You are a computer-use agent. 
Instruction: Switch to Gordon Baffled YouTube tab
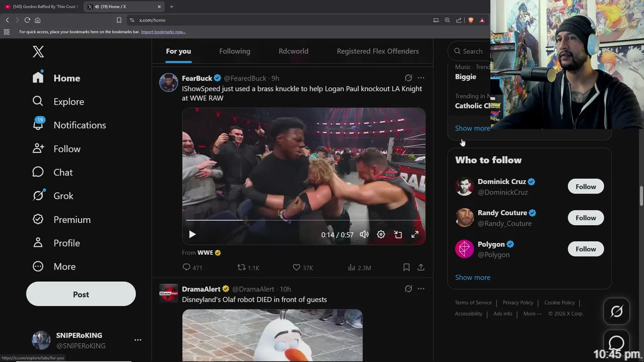tap(42, 7)
